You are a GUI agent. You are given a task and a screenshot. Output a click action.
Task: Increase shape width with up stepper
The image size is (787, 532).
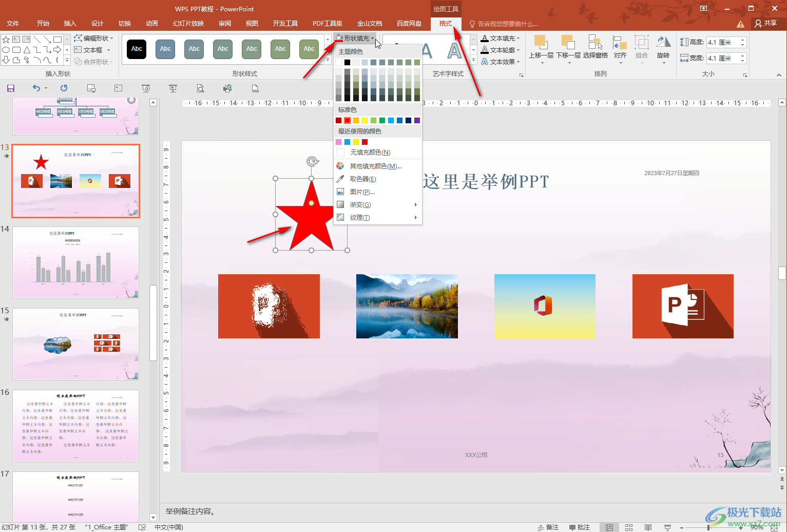(743, 55)
